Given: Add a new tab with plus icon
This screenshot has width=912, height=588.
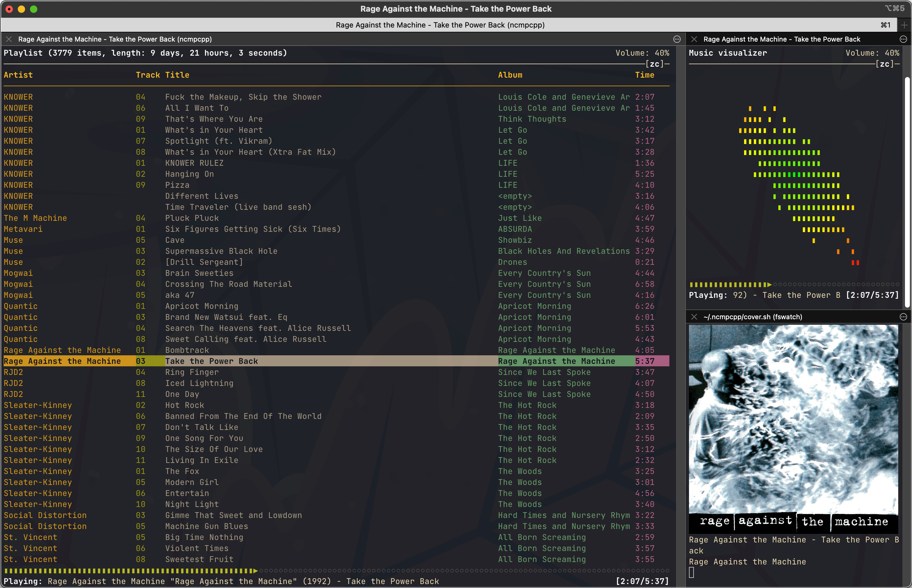Looking at the screenshot, I should pyautogui.click(x=904, y=25).
